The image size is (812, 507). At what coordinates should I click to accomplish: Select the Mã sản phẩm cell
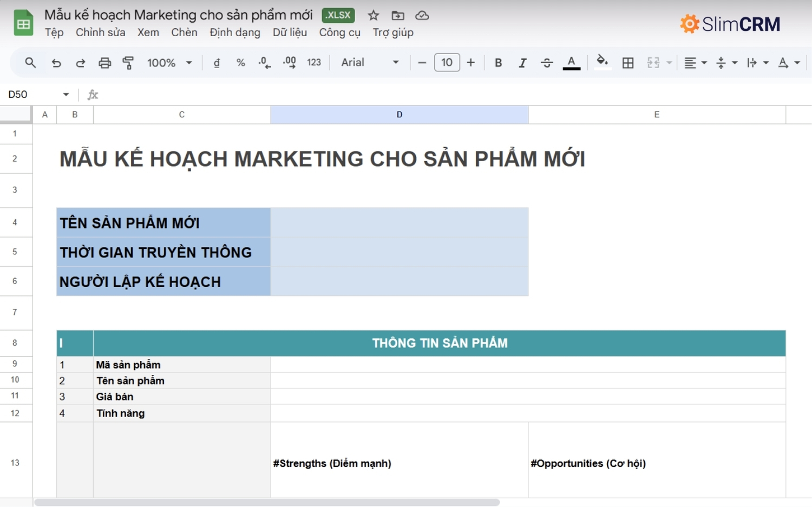click(182, 365)
